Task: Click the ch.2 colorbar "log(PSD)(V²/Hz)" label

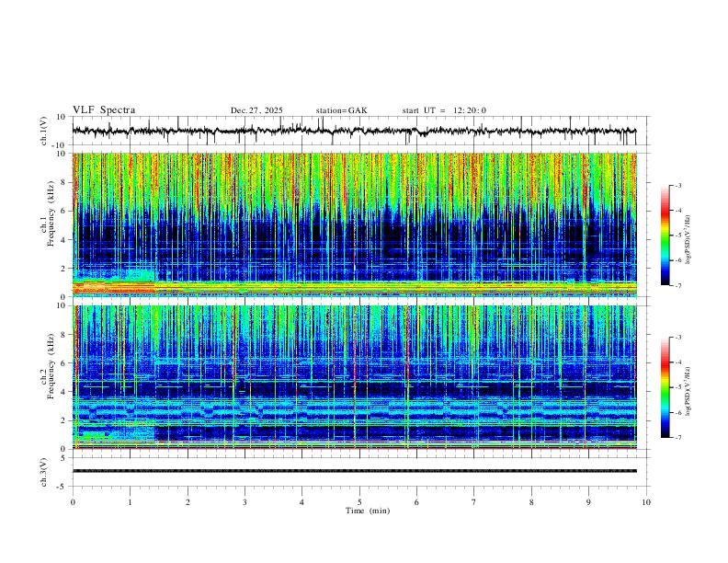Action: [x=688, y=391]
